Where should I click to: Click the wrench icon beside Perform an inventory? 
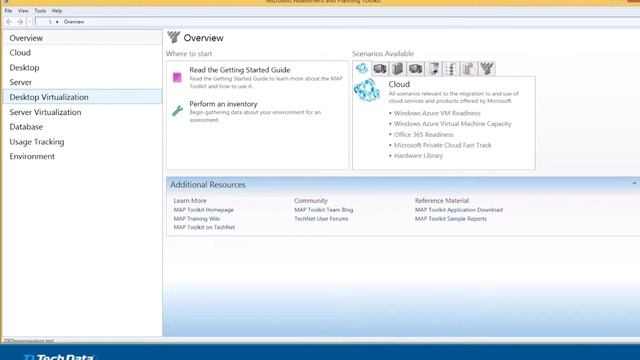tap(177, 111)
